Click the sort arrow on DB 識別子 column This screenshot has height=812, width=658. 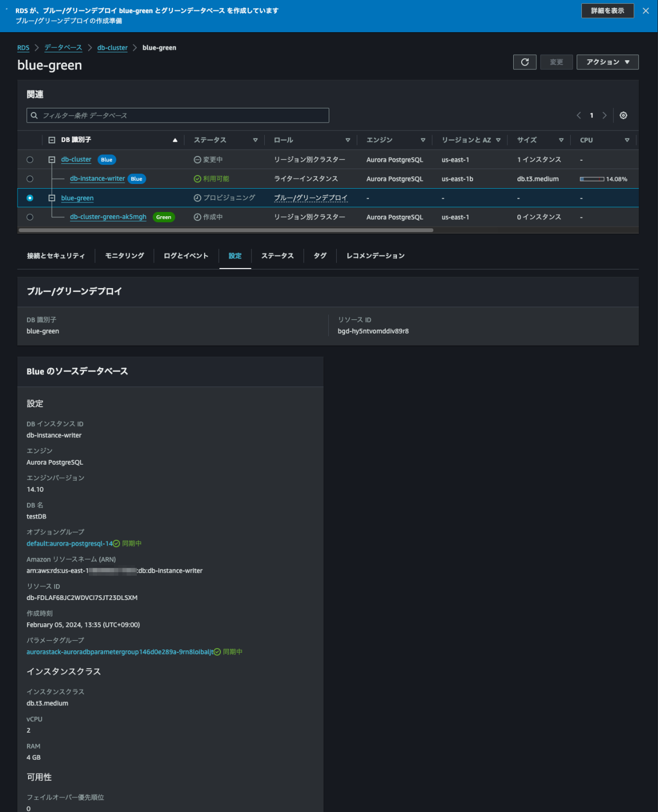tap(175, 140)
